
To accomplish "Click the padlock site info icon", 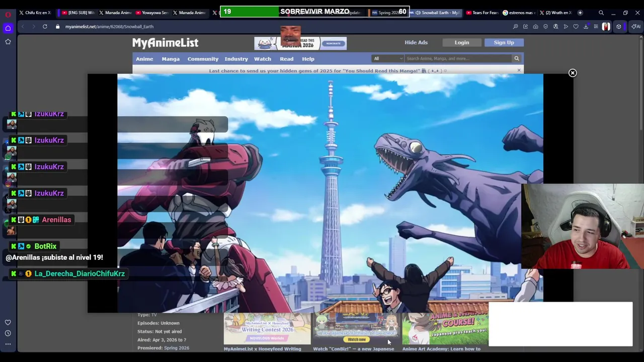I will (x=57, y=27).
